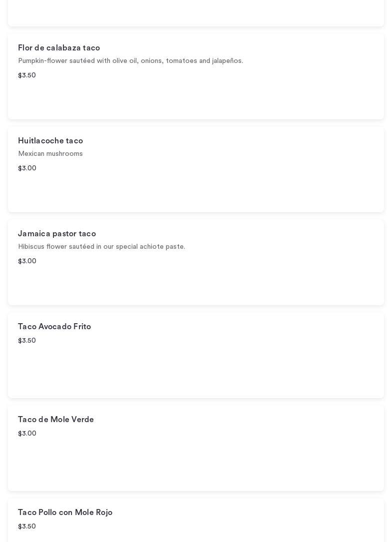Select the Jamaica pastor taco heading
The width and height of the screenshot is (392, 542).
(x=57, y=234)
